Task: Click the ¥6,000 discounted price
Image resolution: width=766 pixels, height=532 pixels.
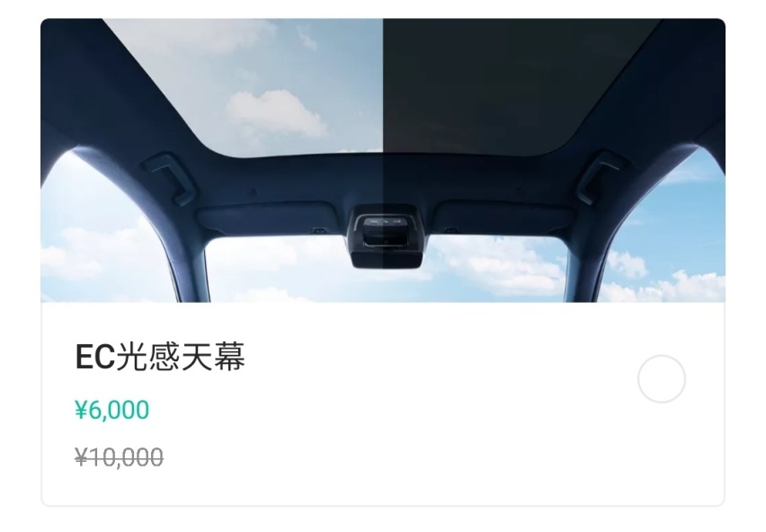Action: 111,410
